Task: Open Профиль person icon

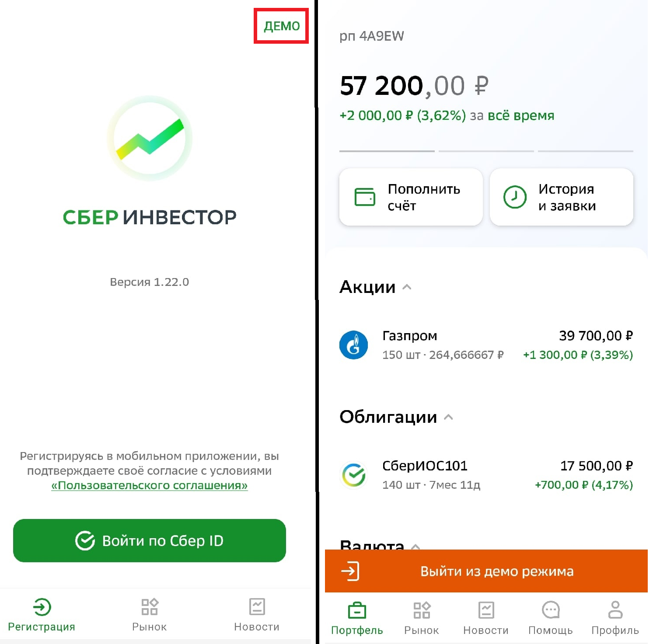Action: point(615,609)
